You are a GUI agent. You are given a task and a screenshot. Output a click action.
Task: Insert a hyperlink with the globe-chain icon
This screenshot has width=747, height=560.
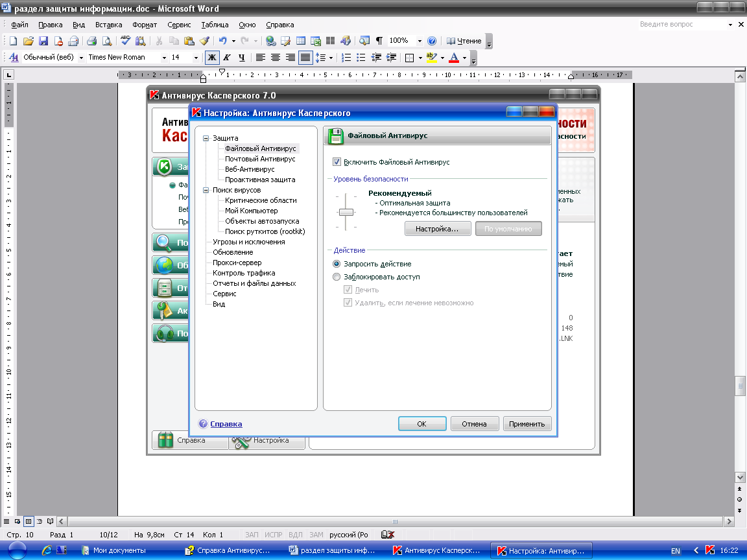coord(270,41)
